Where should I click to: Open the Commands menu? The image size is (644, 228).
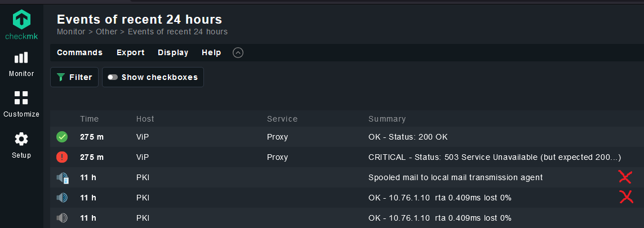(79, 52)
